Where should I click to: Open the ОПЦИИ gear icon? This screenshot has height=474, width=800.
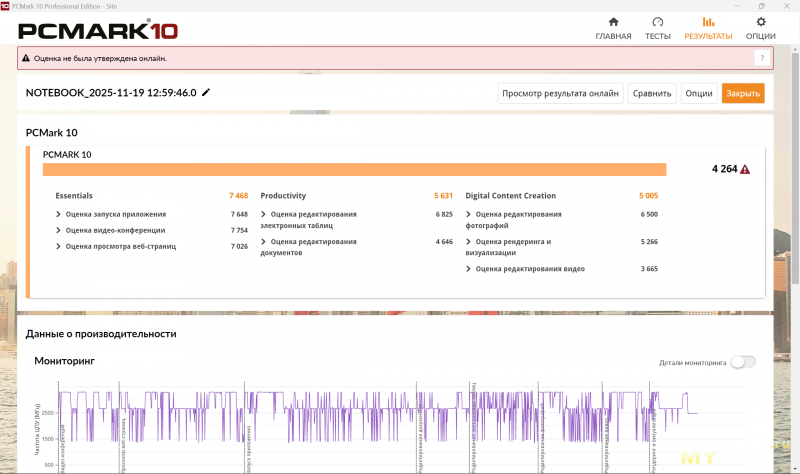coord(761,21)
